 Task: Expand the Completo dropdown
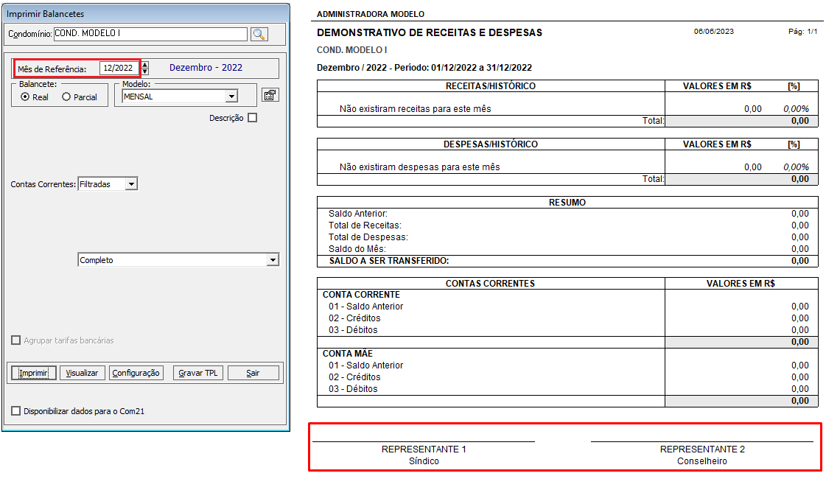[x=273, y=260]
